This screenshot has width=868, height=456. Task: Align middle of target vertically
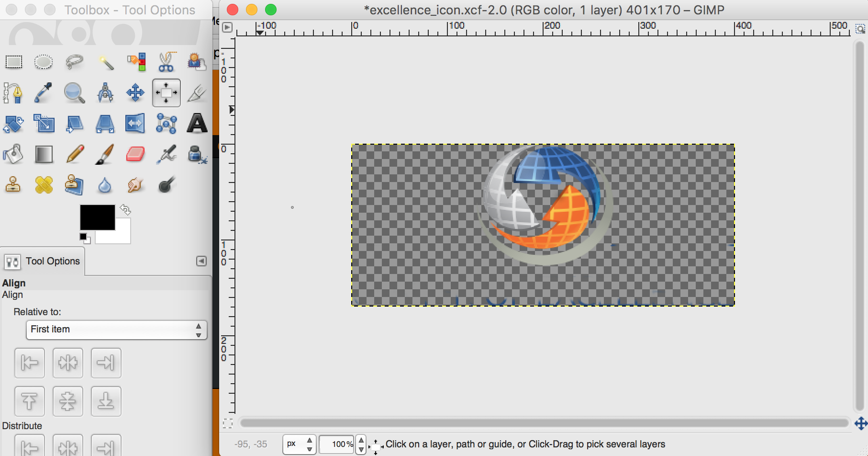68,401
